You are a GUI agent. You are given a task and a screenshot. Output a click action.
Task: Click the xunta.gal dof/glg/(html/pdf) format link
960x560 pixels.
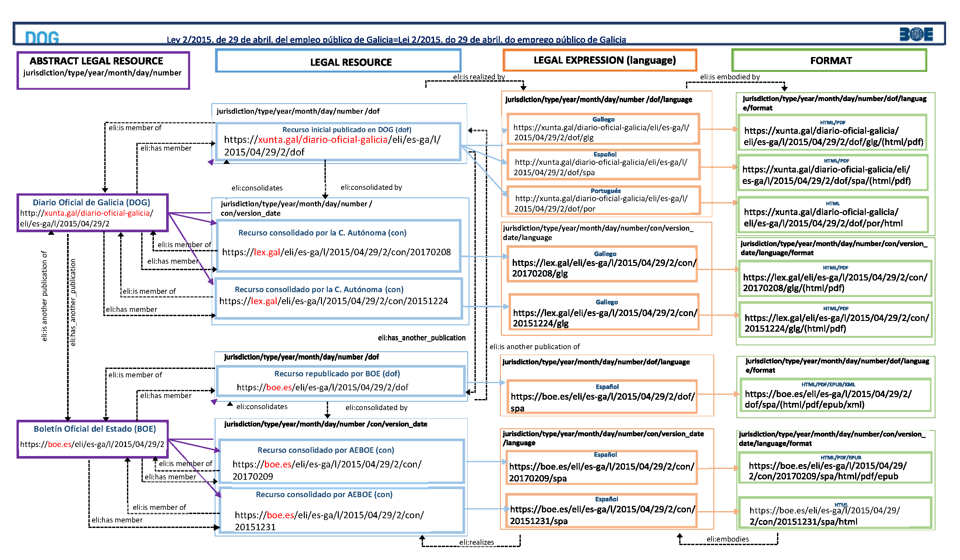click(x=834, y=136)
